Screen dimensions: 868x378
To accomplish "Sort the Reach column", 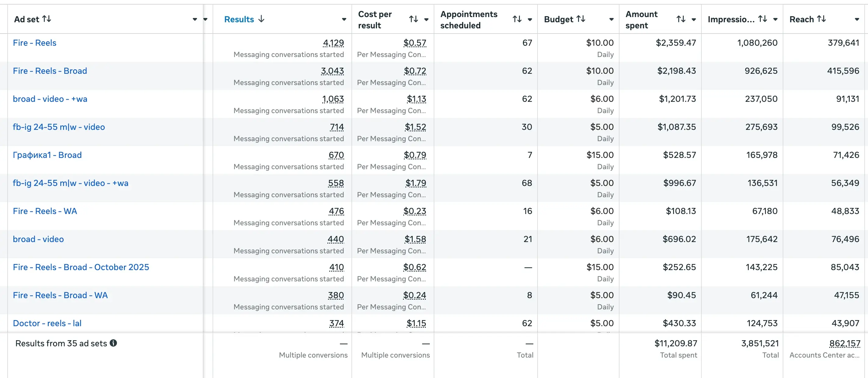I will tap(821, 19).
